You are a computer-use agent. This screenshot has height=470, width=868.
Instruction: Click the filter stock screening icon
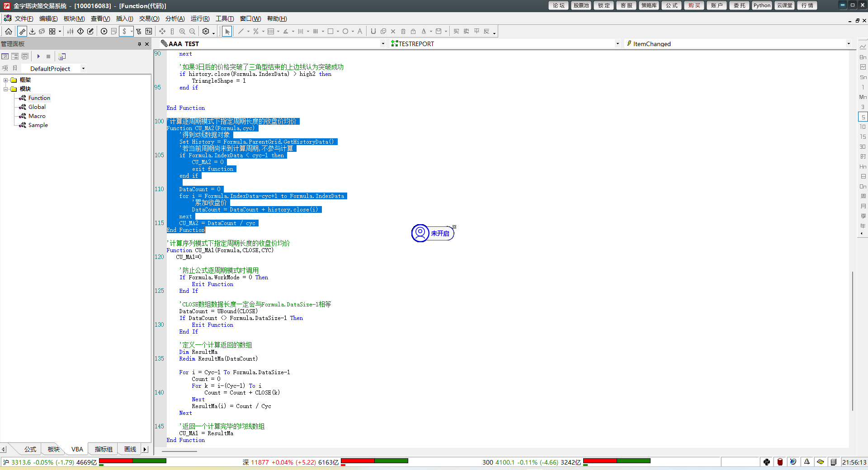click(139, 31)
